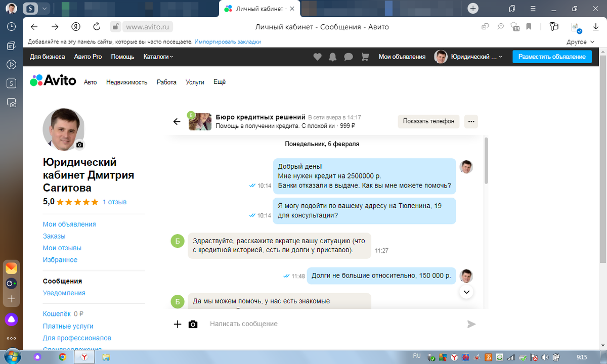
Task: Open Избранное sidebar link
Action: pyautogui.click(x=60, y=260)
